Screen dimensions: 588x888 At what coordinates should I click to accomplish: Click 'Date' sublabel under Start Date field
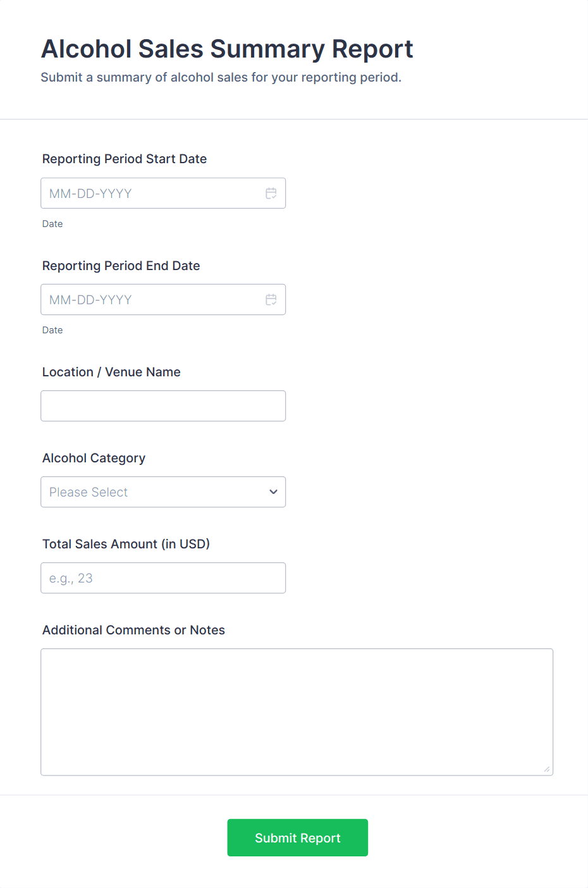tap(52, 224)
